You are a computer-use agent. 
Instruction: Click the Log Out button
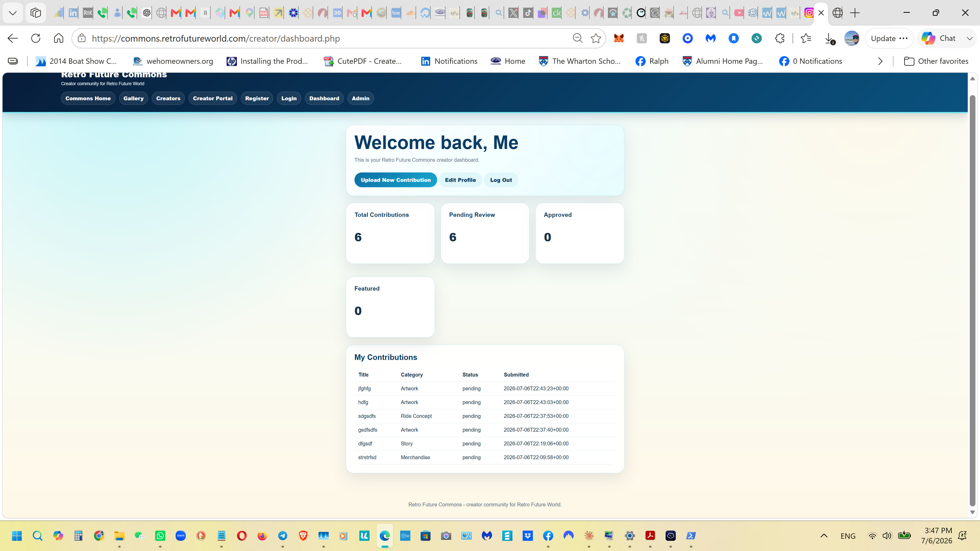click(501, 180)
